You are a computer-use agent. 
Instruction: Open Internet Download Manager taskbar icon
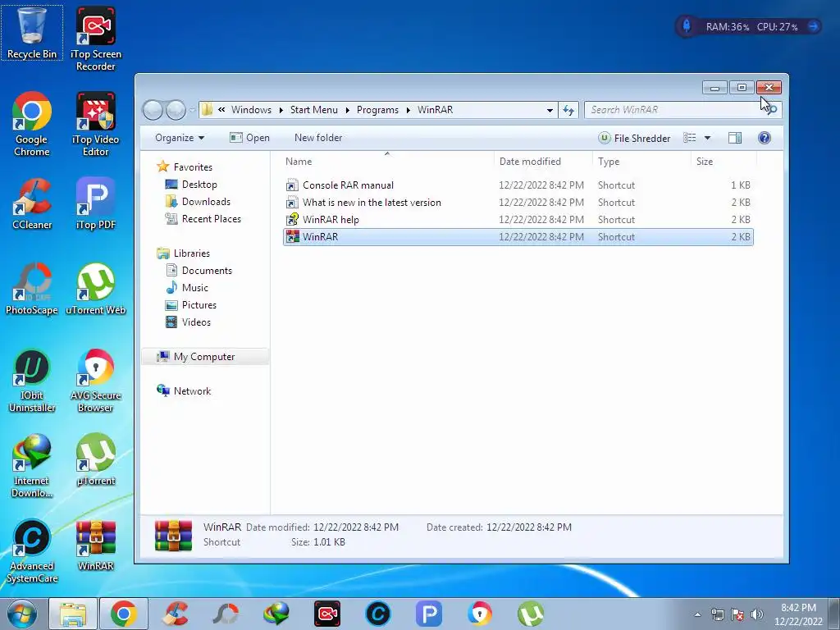tap(276, 614)
